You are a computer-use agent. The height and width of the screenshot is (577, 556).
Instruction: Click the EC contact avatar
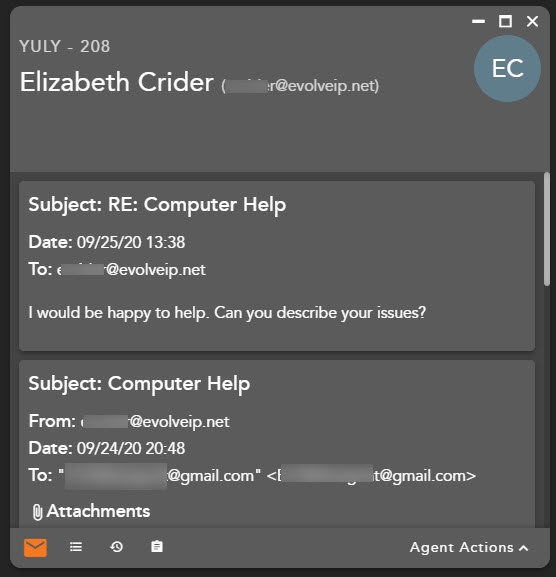[507, 68]
